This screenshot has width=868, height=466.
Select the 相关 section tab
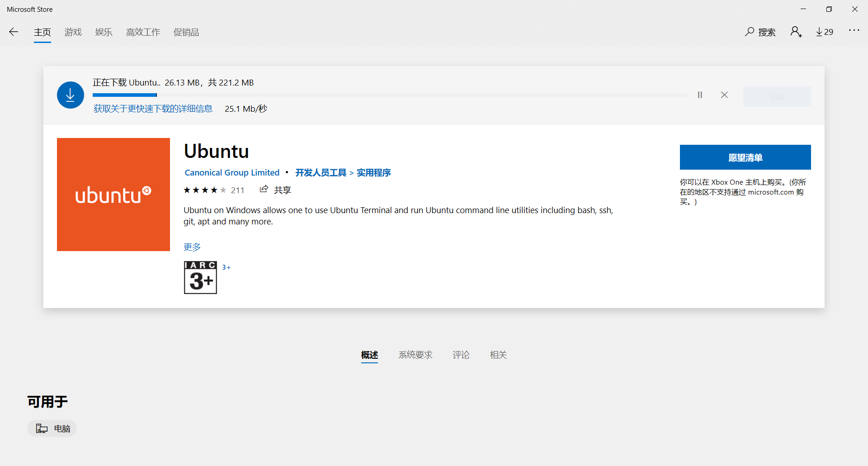tap(499, 355)
